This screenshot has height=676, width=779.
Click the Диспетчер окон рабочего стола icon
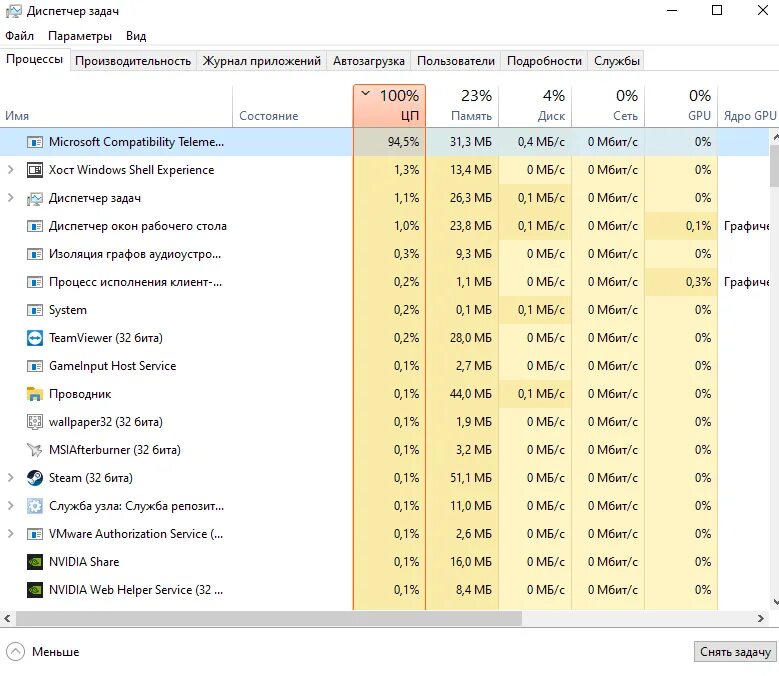[x=34, y=226]
